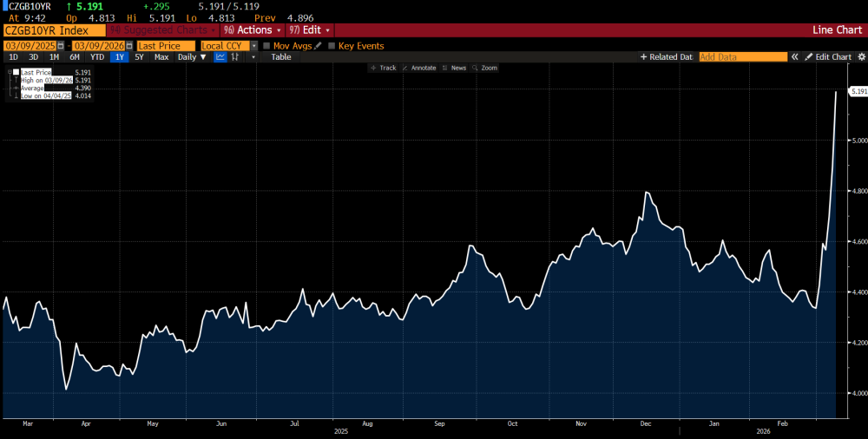The image size is (868, 439).
Task: Open the end date calendar picker
Action: (129, 46)
